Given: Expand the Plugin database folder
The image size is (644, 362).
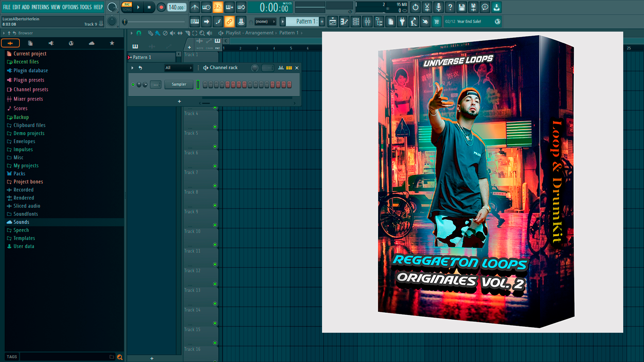Looking at the screenshot, I should (x=31, y=71).
